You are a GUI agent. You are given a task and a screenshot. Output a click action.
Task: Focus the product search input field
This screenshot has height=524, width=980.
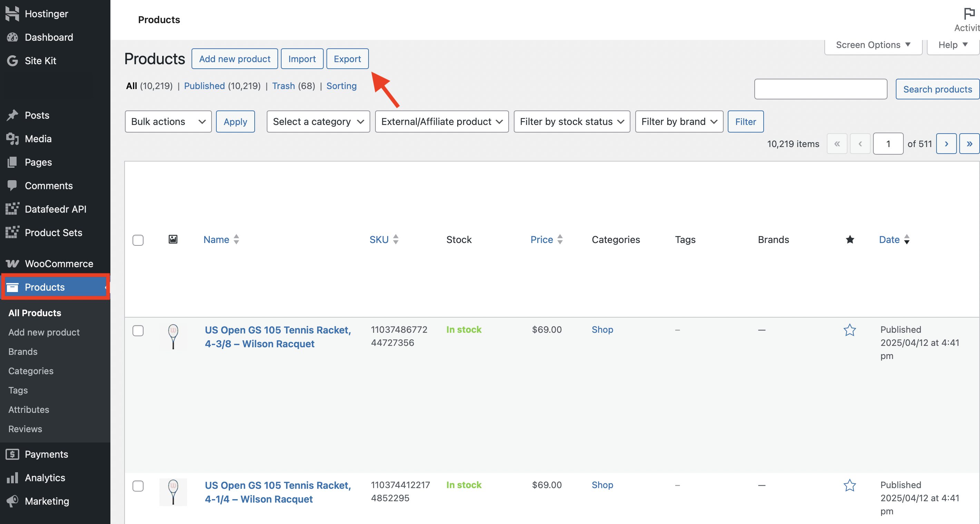click(x=821, y=89)
